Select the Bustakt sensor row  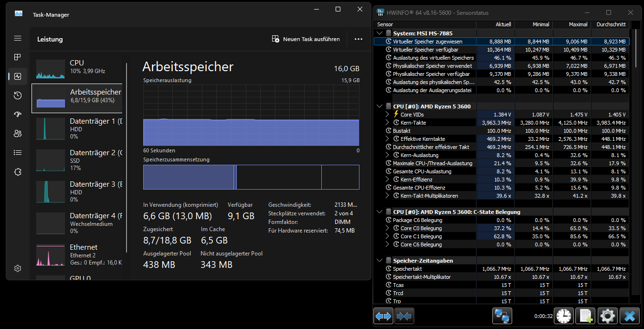[x=501, y=131]
